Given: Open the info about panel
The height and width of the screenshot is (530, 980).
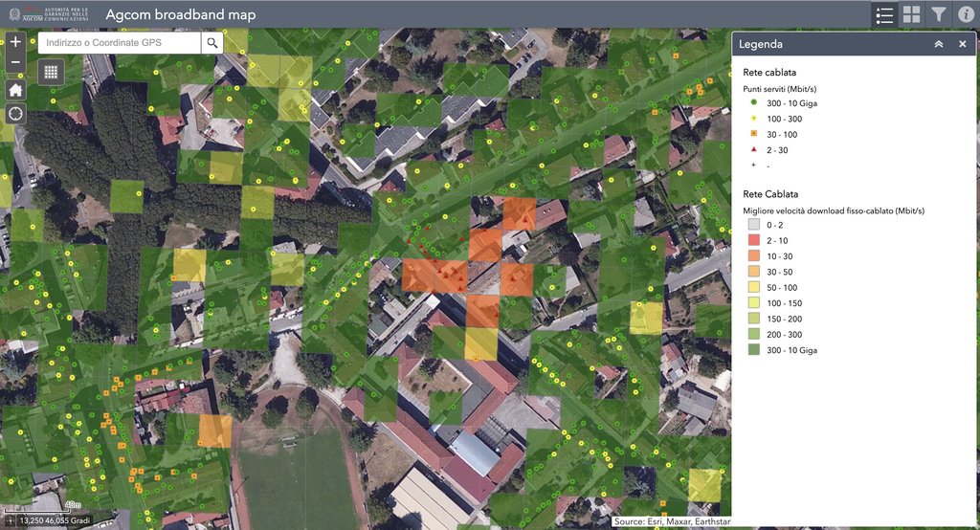Looking at the screenshot, I should [x=966, y=14].
